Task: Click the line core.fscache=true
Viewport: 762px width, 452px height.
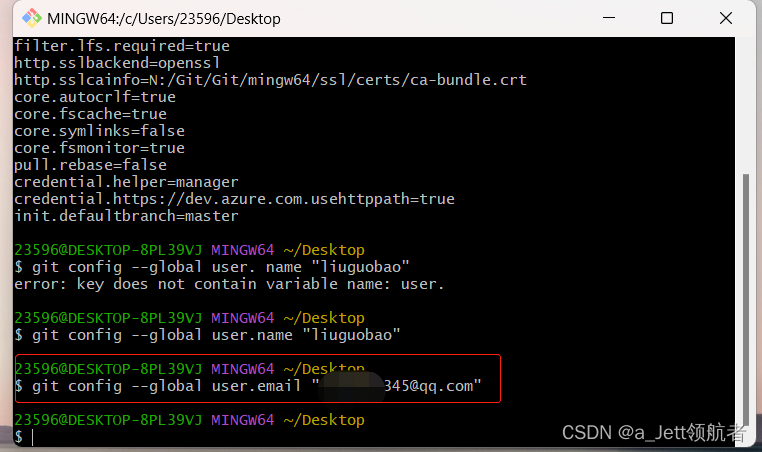Action: pos(90,114)
